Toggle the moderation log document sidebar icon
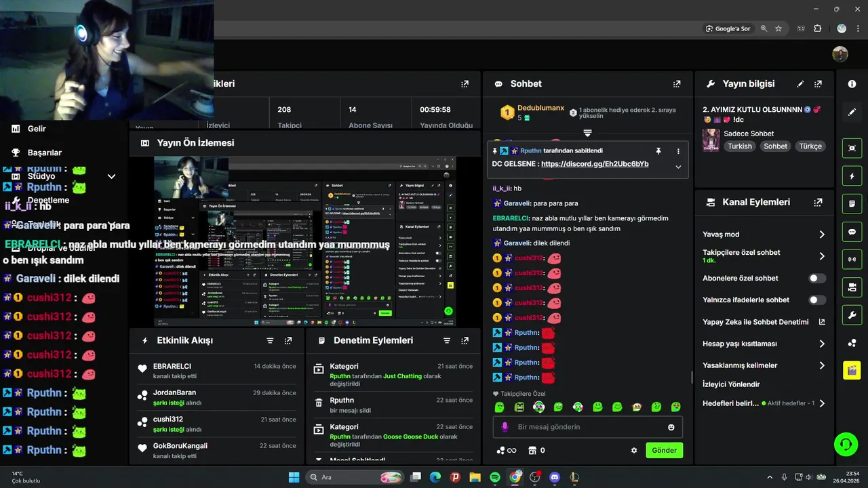The image size is (868, 488). [852, 203]
